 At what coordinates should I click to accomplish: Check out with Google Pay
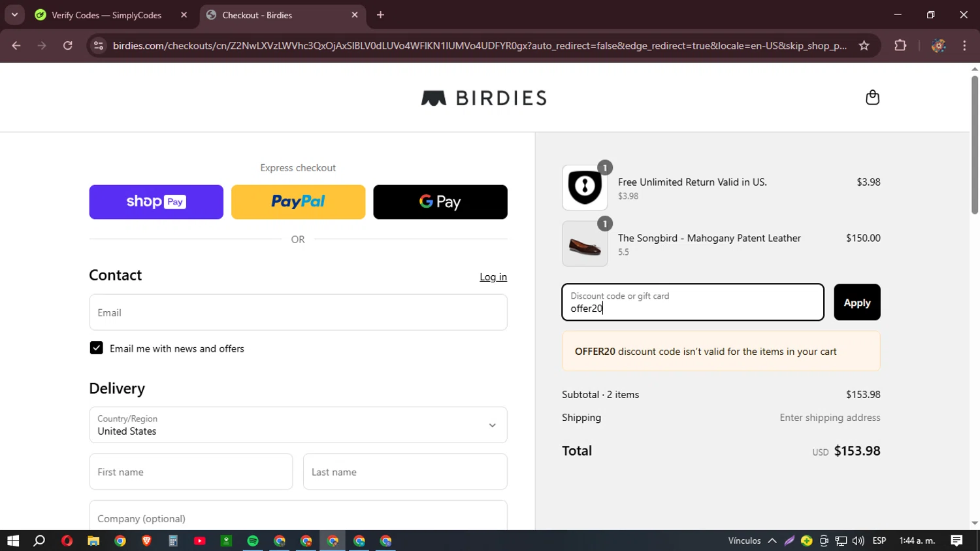pyautogui.click(x=440, y=202)
